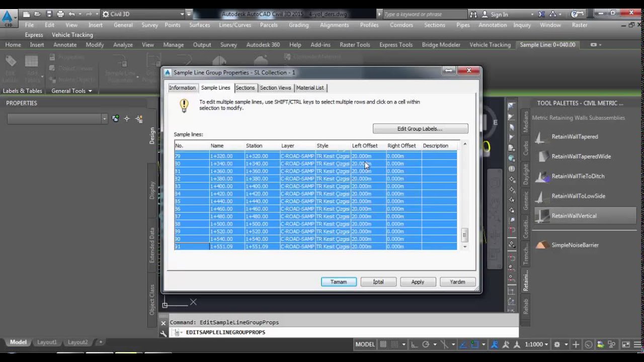Image resolution: width=644 pixels, height=362 pixels.
Task: Click the keyword search field in title bar
Action: pyautogui.click(x=424, y=14)
